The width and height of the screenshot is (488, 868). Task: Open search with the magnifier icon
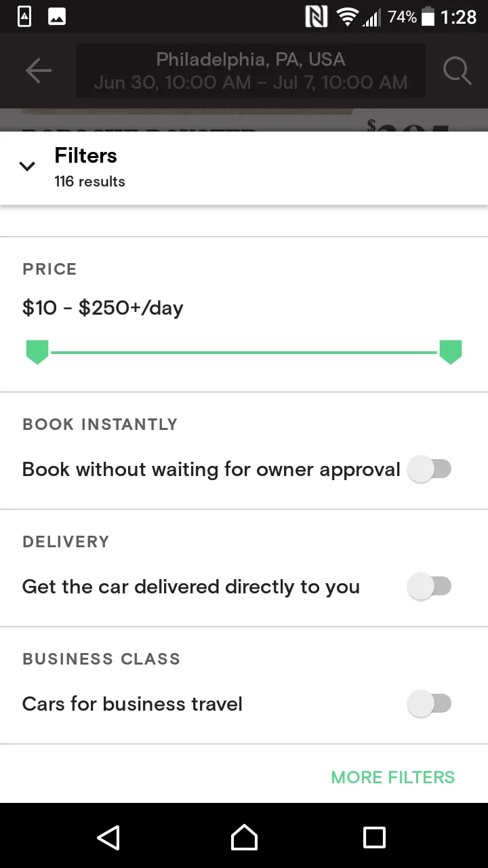457,71
